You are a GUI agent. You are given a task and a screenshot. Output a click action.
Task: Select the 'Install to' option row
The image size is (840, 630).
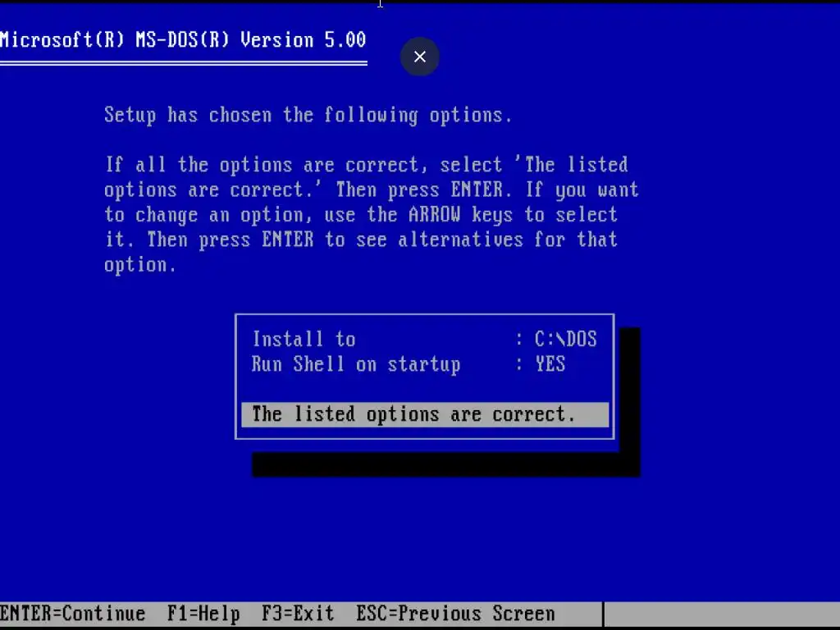point(425,339)
